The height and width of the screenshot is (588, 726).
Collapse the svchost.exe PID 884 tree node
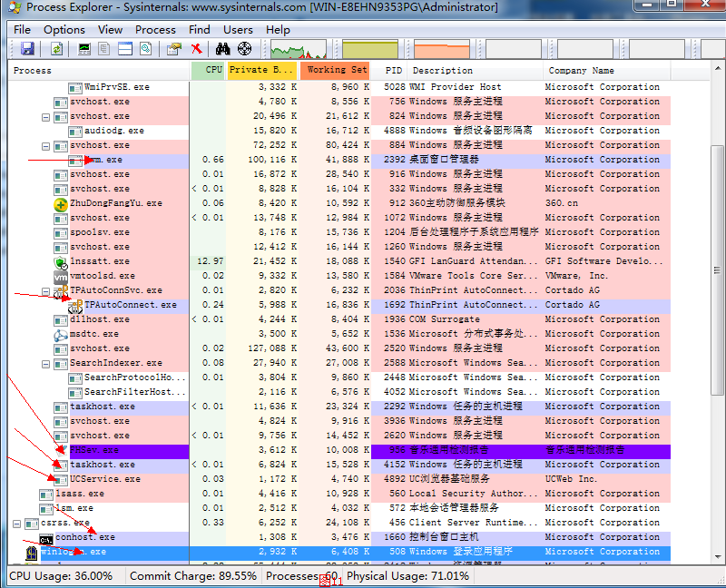tap(46, 146)
